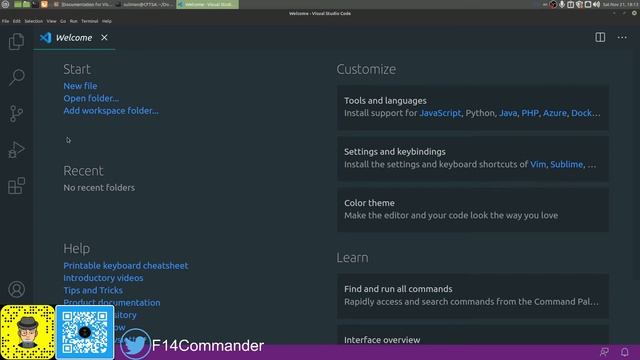The height and width of the screenshot is (360, 640).
Task: Open the editor More Actions ellipsis
Action: (622, 37)
